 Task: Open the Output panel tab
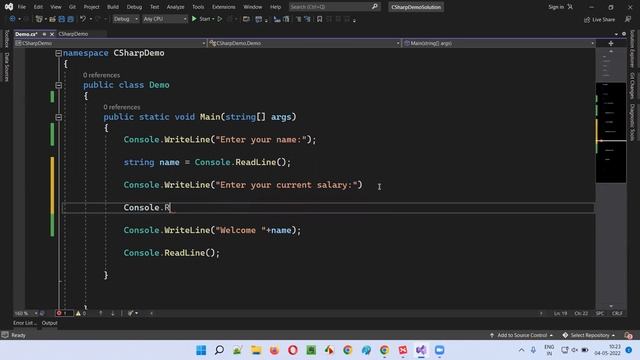point(49,323)
